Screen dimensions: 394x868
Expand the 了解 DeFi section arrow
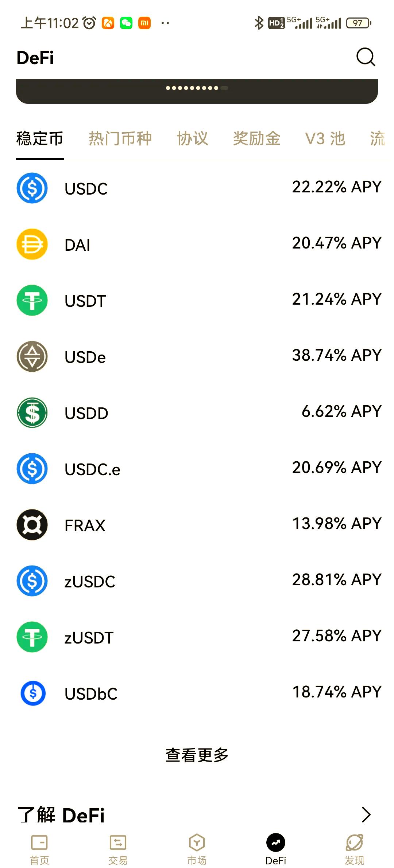click(x=366, y=815)
